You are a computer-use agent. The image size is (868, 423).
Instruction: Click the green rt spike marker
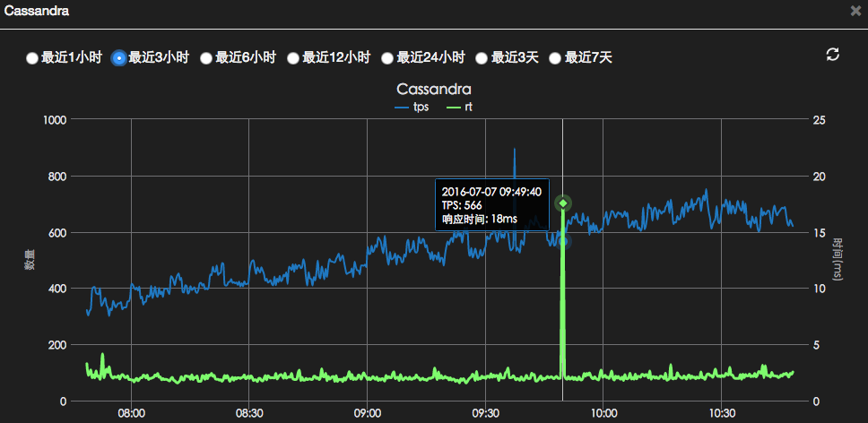pyautogui.click(x=563, y=203)
